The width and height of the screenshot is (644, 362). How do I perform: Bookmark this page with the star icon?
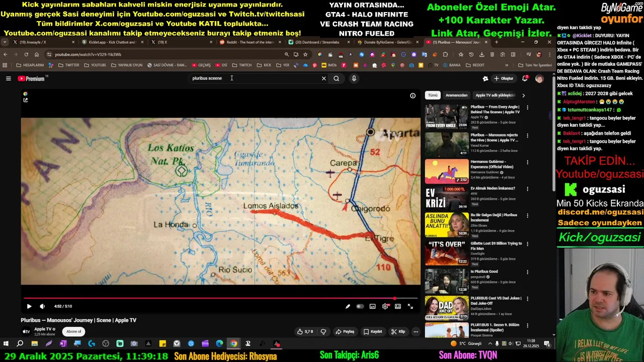tap(305, 54)
